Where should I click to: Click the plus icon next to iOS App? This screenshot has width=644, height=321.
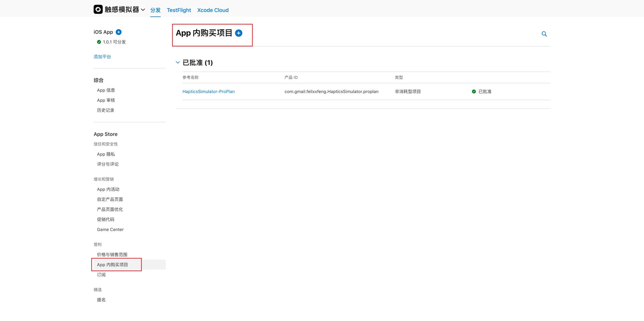[x=118, y=32]
